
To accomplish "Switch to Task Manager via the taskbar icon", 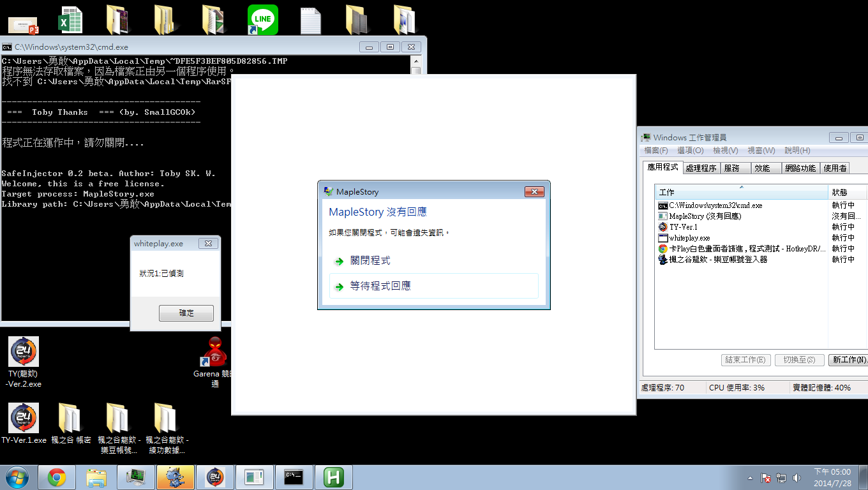I will tap(136, 477).
